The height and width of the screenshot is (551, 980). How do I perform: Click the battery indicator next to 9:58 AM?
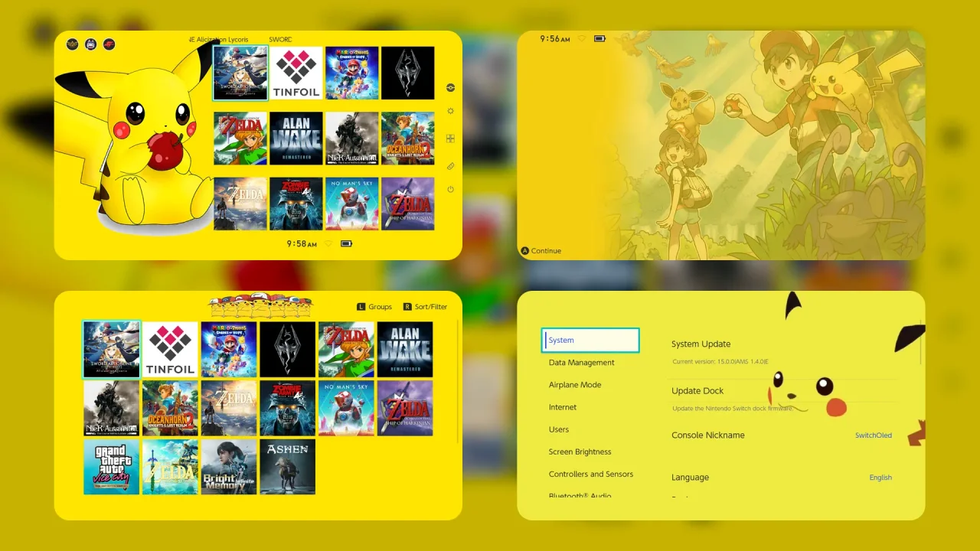345,243
